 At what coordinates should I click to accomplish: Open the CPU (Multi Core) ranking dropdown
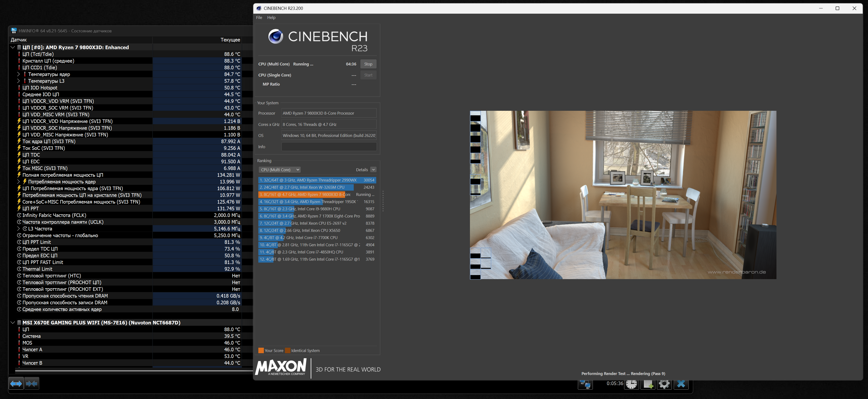tap(280, 170)
